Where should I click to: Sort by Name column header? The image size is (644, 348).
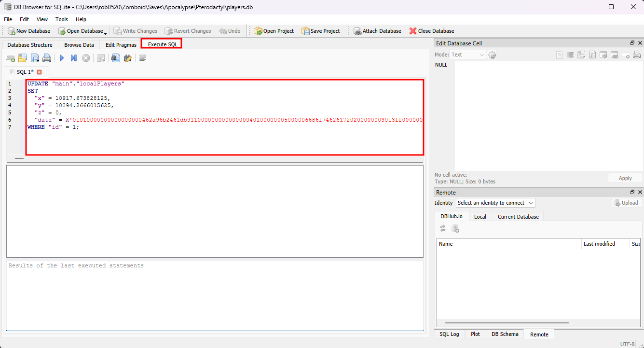[509, 244]
